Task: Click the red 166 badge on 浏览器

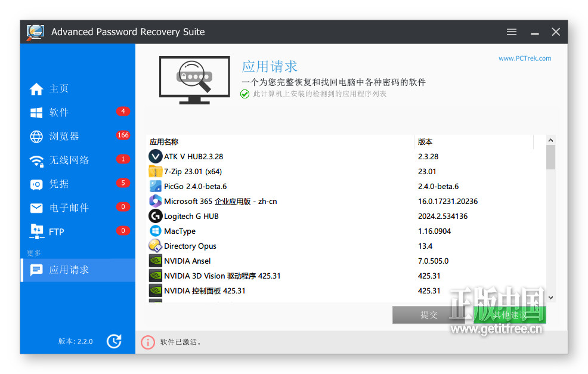Action: (x=123, y=135)
